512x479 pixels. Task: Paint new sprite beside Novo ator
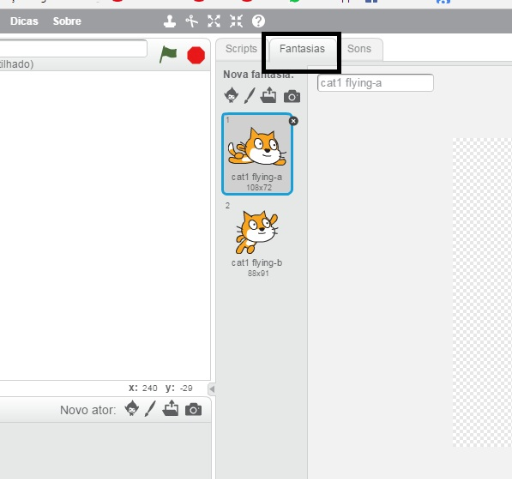click(x=150, y=409)
